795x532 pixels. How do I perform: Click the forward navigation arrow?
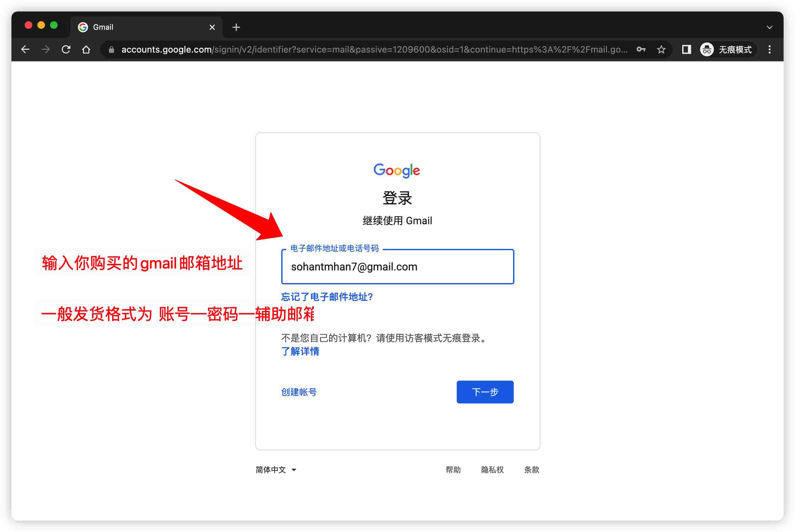(x=46, y=49)
